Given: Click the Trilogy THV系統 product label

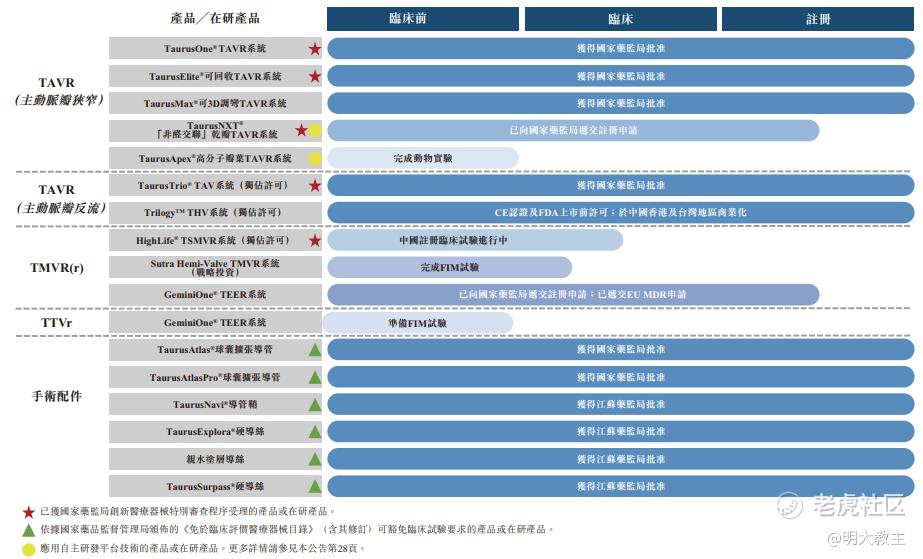Looking at the screenshot, I should (215, 212).
